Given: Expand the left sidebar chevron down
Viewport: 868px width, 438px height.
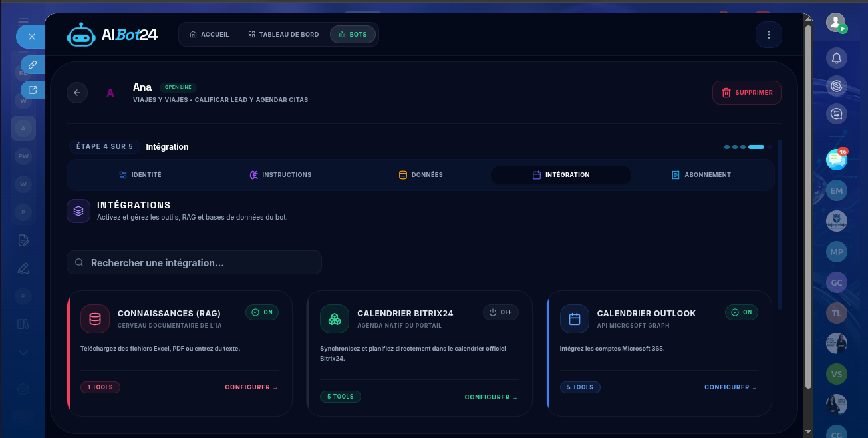Looking at the screenshot, I should point(23,352).
